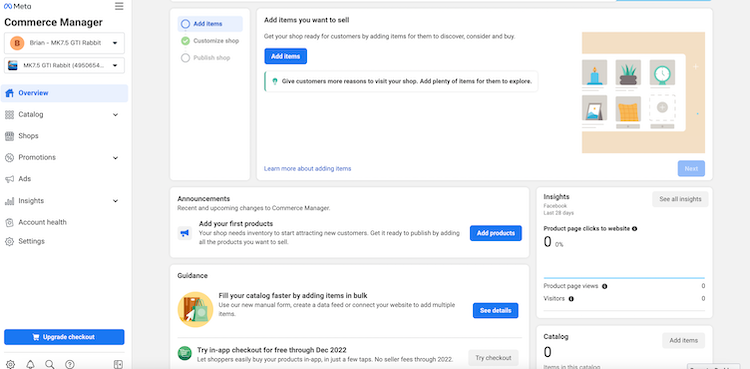Click the Overview house icon
Screen dimensions: 750x369
tap(9, 93)
